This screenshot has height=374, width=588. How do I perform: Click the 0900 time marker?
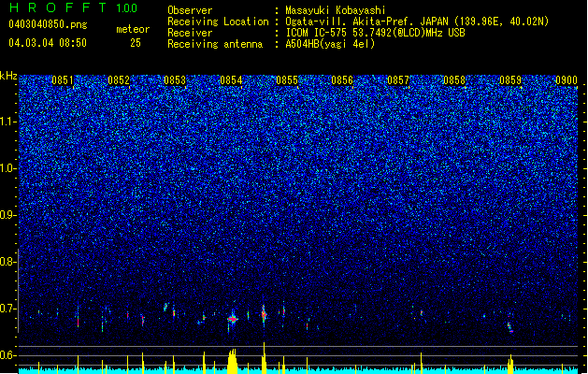pyautogui.click(x=566, y=80)
